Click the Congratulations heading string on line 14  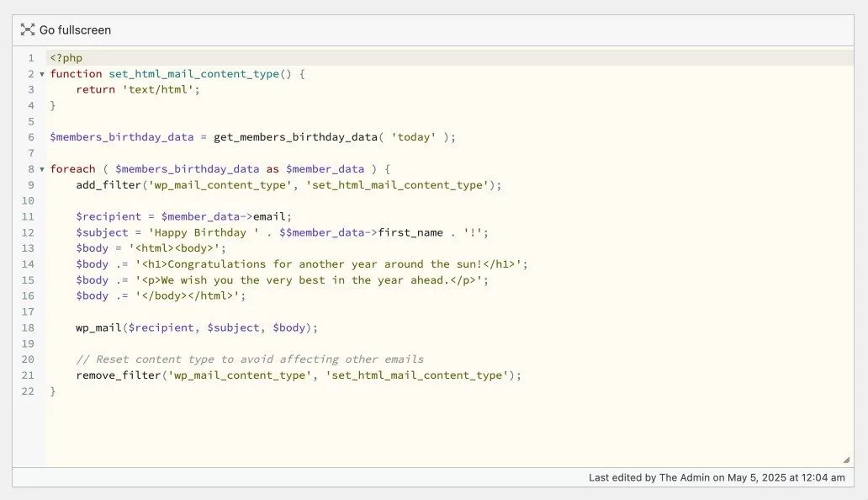point(328,264)
